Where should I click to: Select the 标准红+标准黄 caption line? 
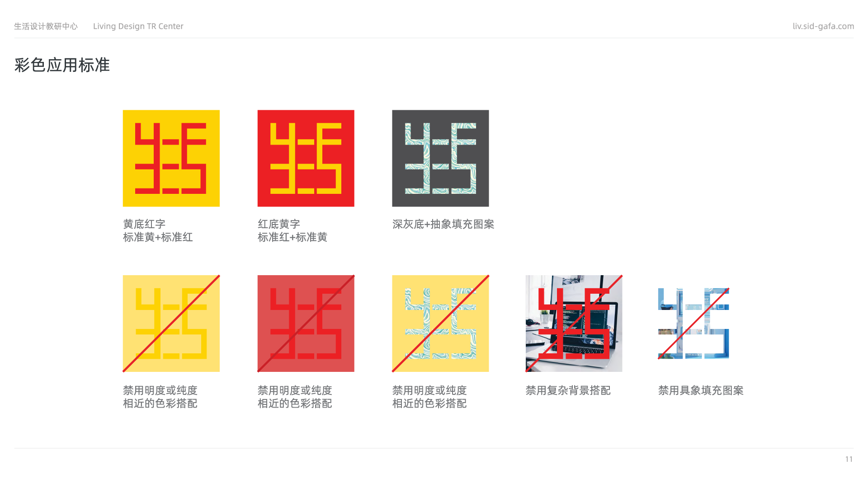(292, 237)
